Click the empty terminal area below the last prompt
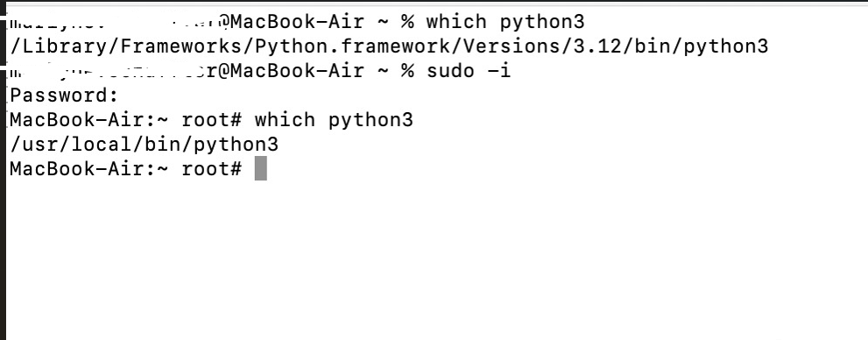The image size is (868, 340). 434,260
